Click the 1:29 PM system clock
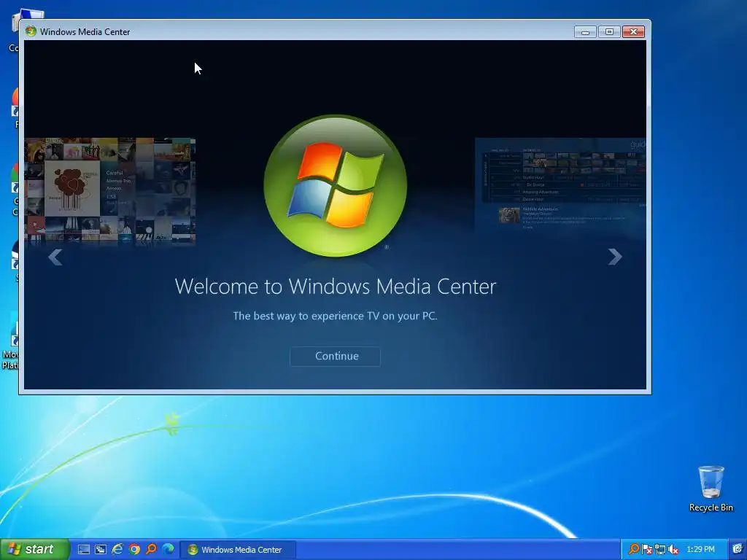The image size is (747, 560). (700, 550)
